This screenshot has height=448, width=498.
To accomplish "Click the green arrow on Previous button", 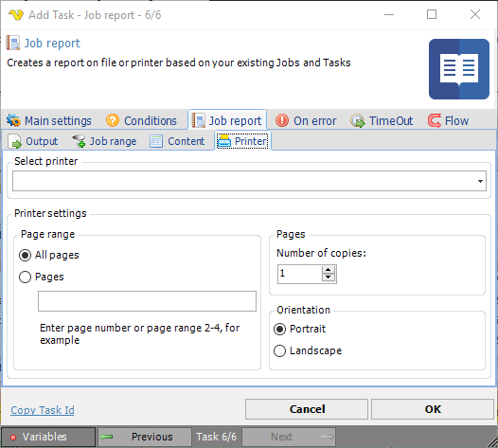I will 106,438.
